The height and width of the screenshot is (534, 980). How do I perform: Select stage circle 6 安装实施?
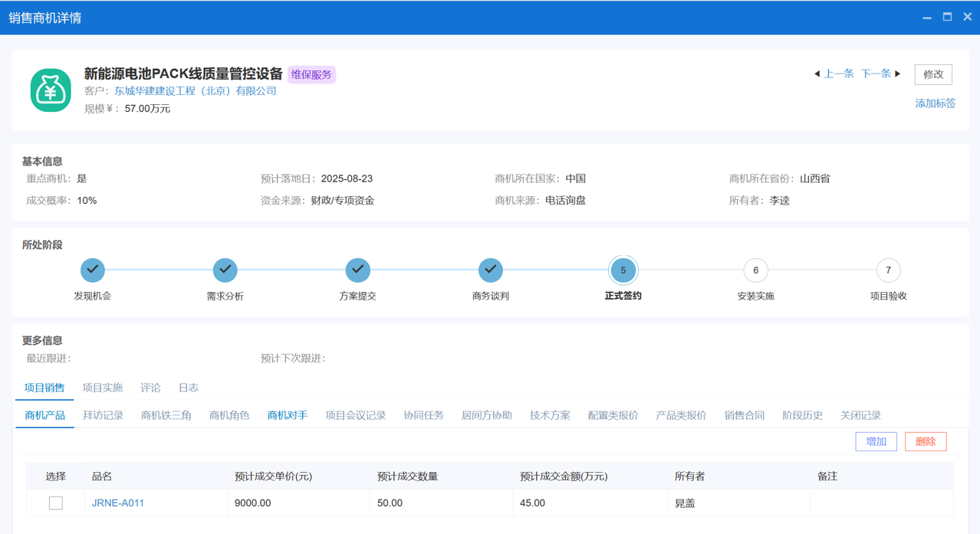click(755, 270)
